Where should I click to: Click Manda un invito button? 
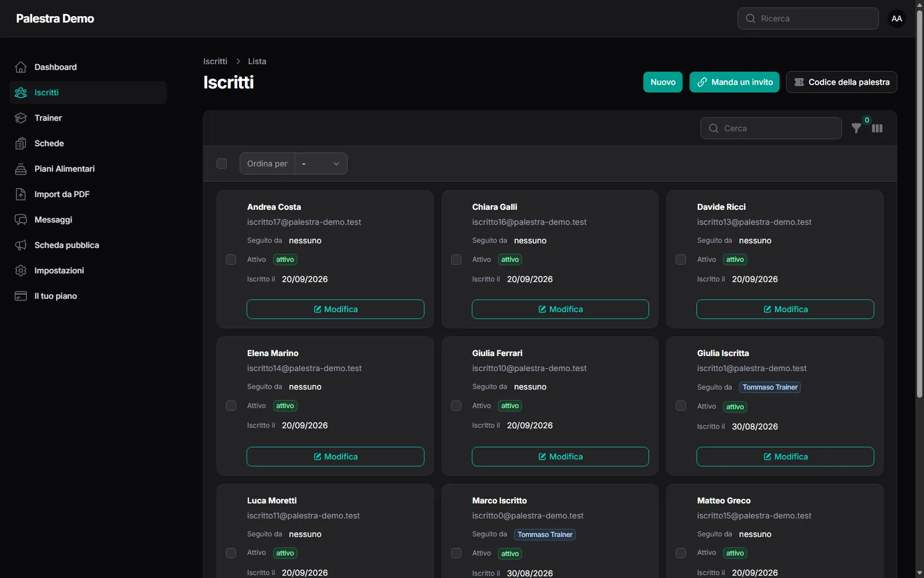(735, 82)
